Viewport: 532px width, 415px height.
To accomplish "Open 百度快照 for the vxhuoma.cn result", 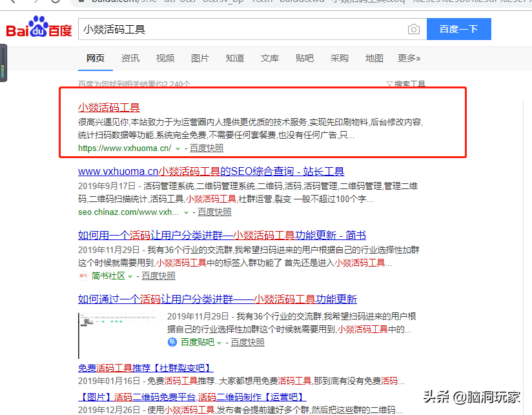I will coord(207,148).
